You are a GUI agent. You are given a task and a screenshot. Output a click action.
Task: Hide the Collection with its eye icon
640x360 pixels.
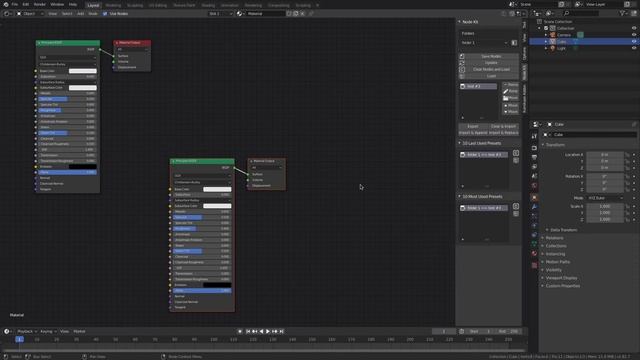click(634, 28)
